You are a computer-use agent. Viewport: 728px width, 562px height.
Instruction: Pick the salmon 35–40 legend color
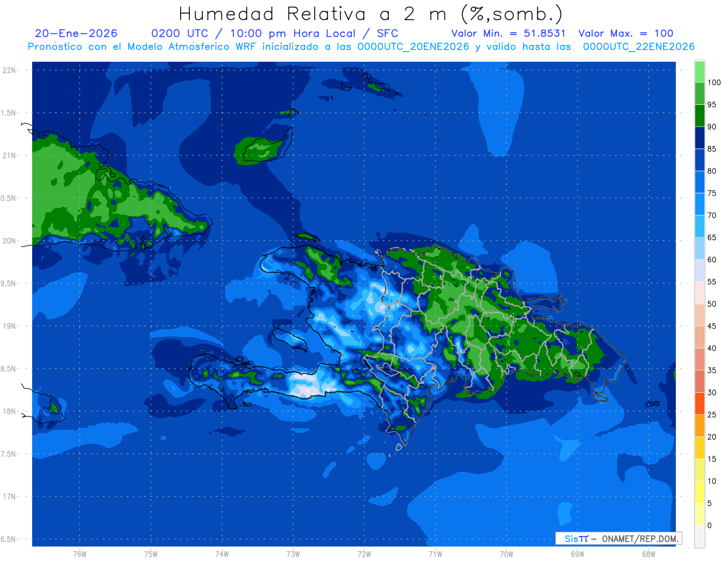tap(699, 359)
